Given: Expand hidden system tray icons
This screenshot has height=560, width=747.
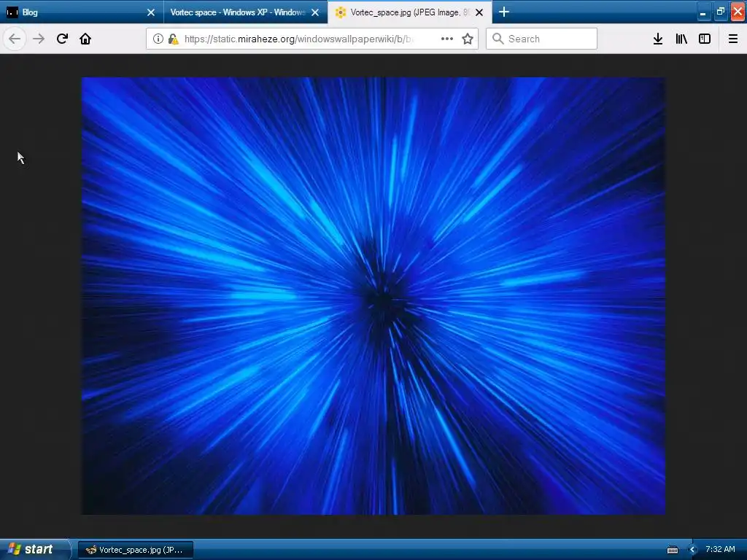Looking at the screenshot, I should point(693,550).
